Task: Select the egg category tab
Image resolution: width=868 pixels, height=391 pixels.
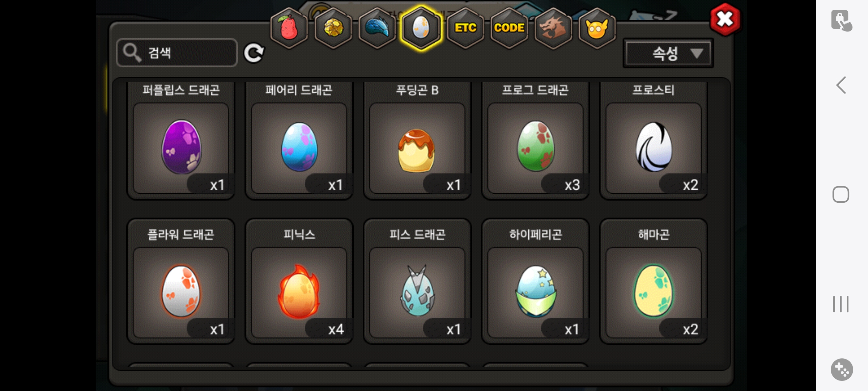Action: point(421,28)
